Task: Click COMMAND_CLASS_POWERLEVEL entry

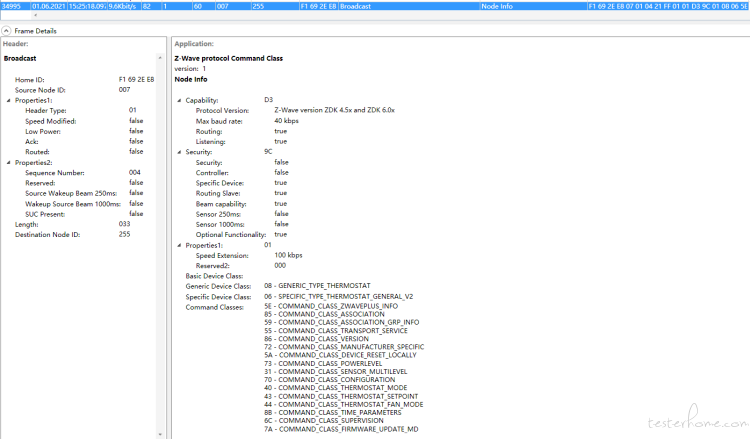Action: (323, 363)
